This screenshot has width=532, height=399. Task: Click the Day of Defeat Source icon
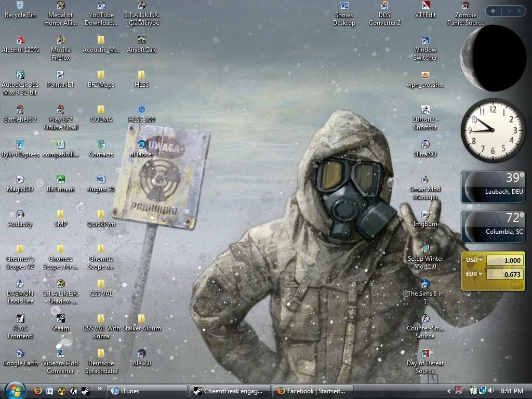tap(425, 362)
